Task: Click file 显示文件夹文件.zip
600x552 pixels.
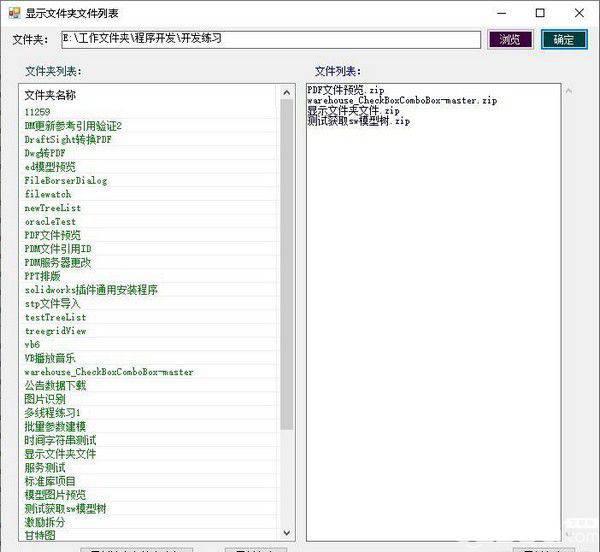Action: [353, 111]
